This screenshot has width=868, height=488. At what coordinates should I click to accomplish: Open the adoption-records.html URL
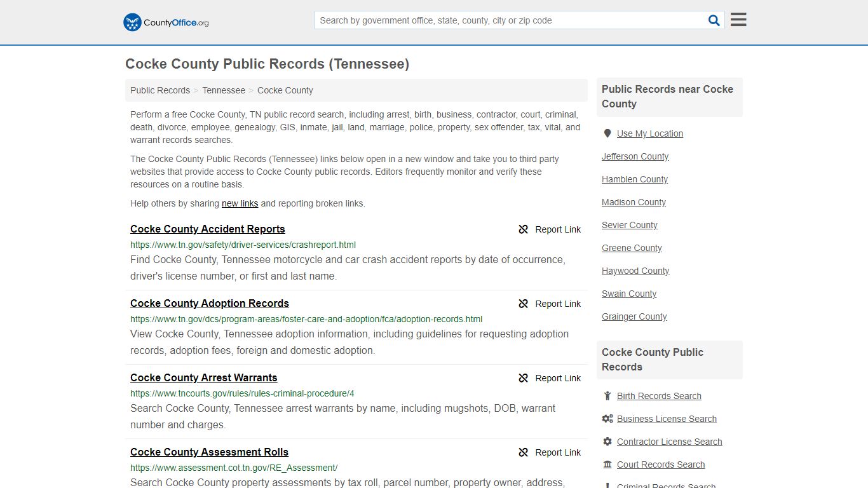306,319
